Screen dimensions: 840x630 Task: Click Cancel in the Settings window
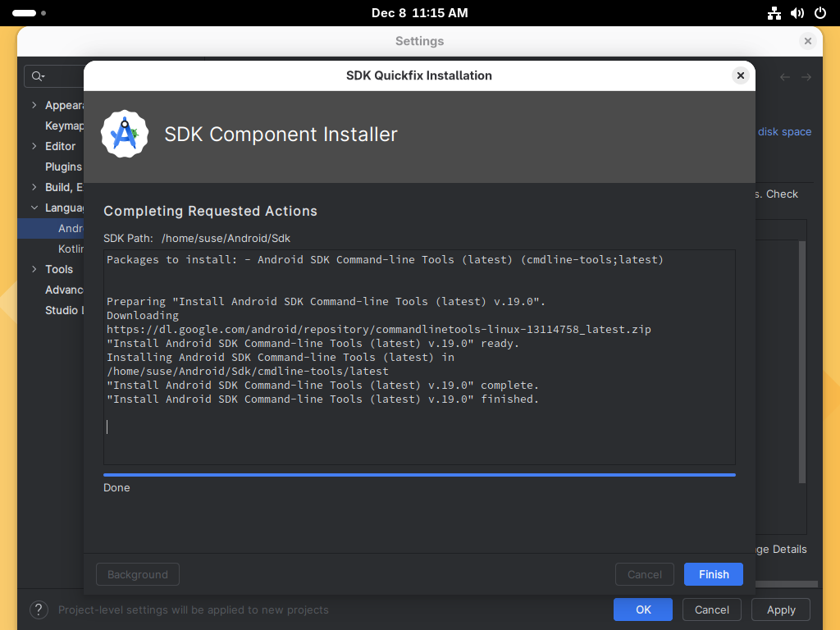(711, 609)
